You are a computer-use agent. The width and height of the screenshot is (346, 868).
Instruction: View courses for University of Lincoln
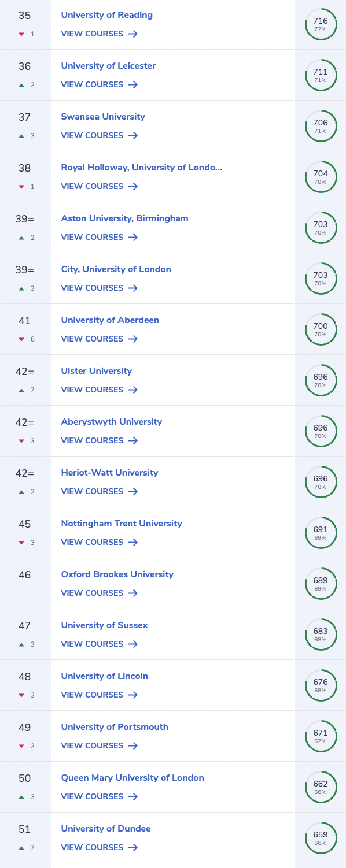[100, 695]
